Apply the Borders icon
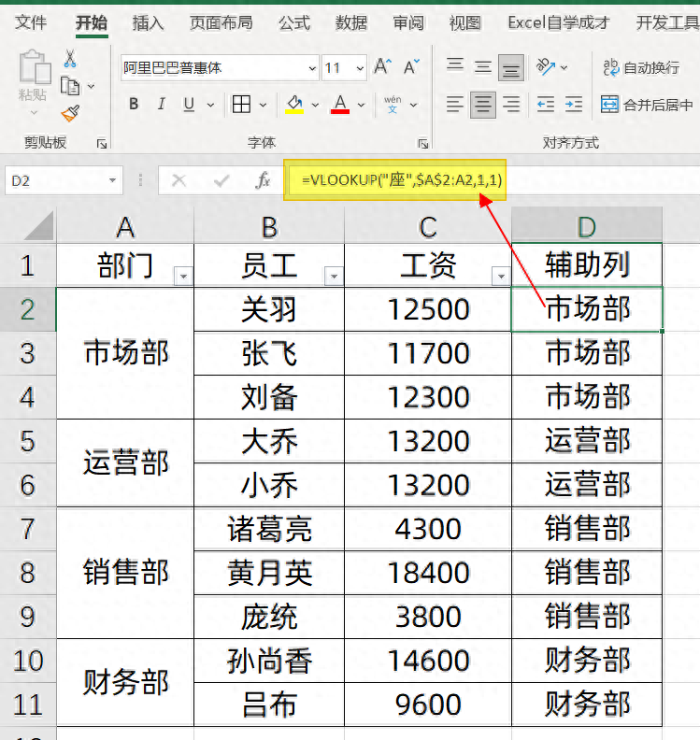Image resolution: width=700 pixels, height=740 pixels. pyautogui.click(x=241, y=105)
